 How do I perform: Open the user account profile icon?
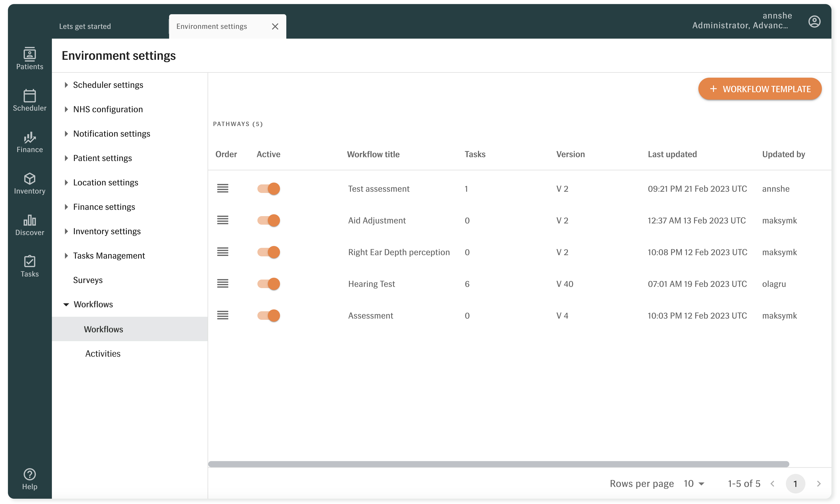[x=814, y=21]
